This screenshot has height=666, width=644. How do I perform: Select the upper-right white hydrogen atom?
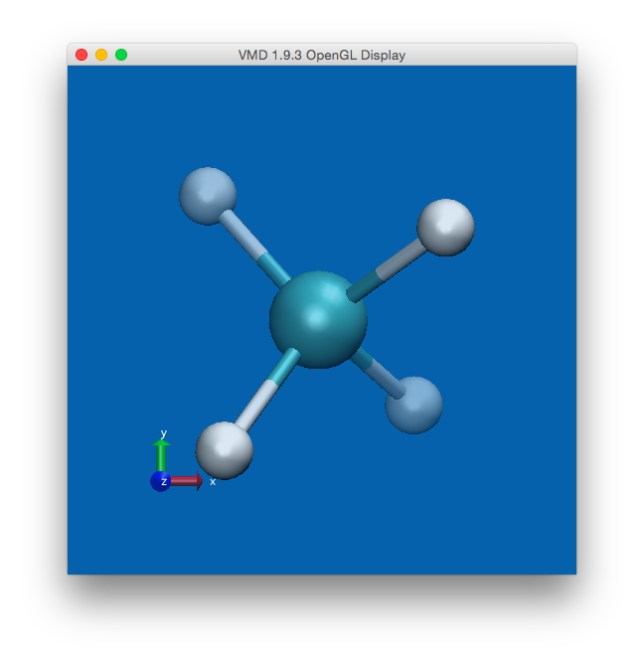pos(446,228)
